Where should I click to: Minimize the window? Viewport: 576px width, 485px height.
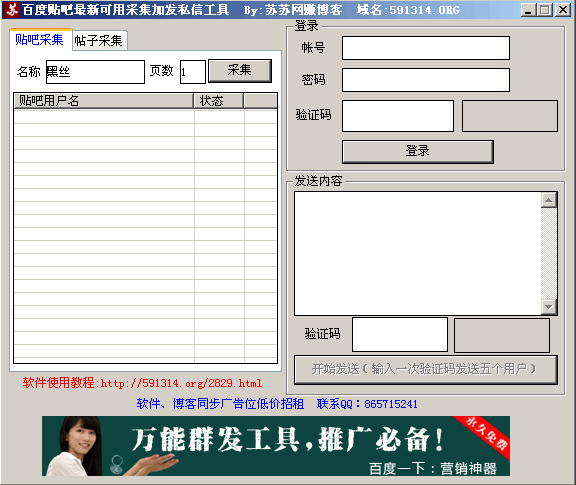(x=528, y=10)
